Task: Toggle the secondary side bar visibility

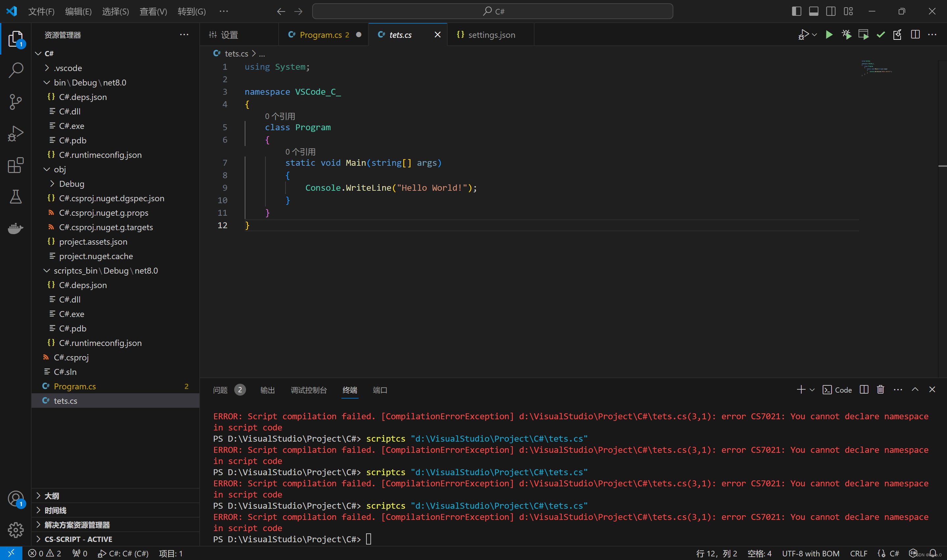Action: tap(831, 11)
